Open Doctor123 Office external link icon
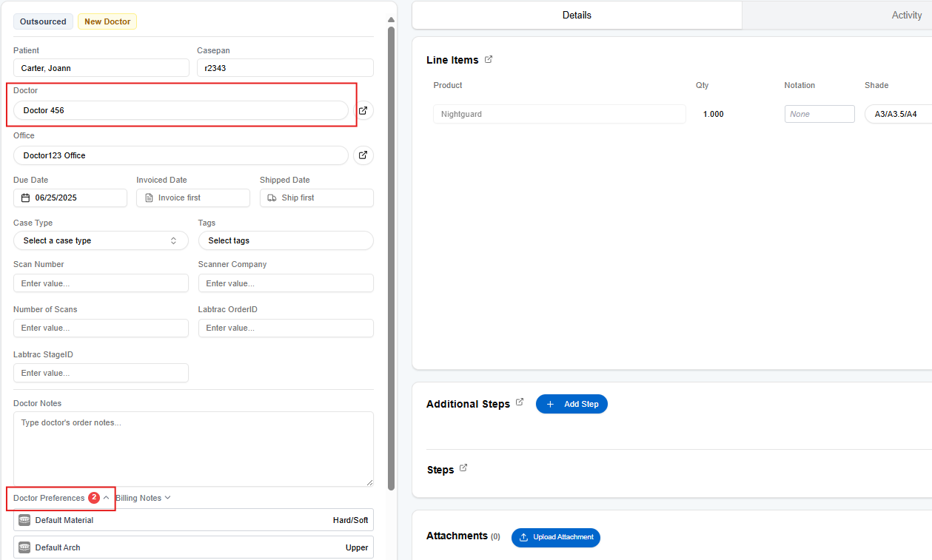 click(363, 155)
